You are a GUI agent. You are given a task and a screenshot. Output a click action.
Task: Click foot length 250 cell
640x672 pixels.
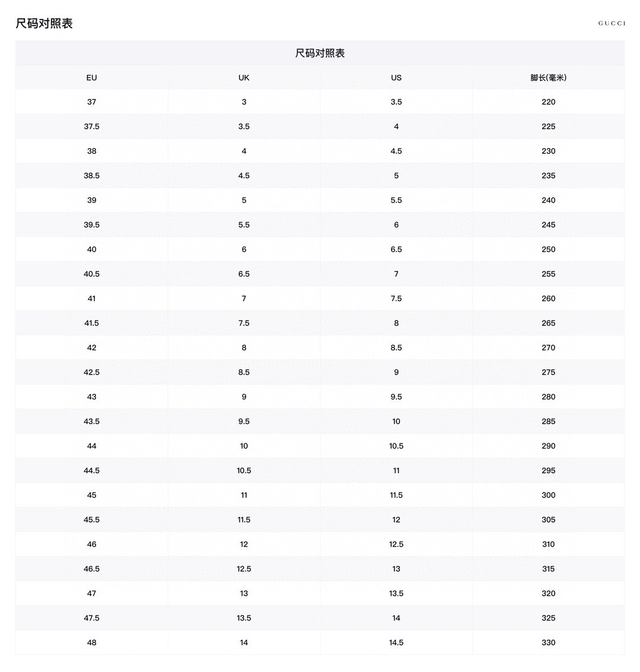(x=548, y=249)
